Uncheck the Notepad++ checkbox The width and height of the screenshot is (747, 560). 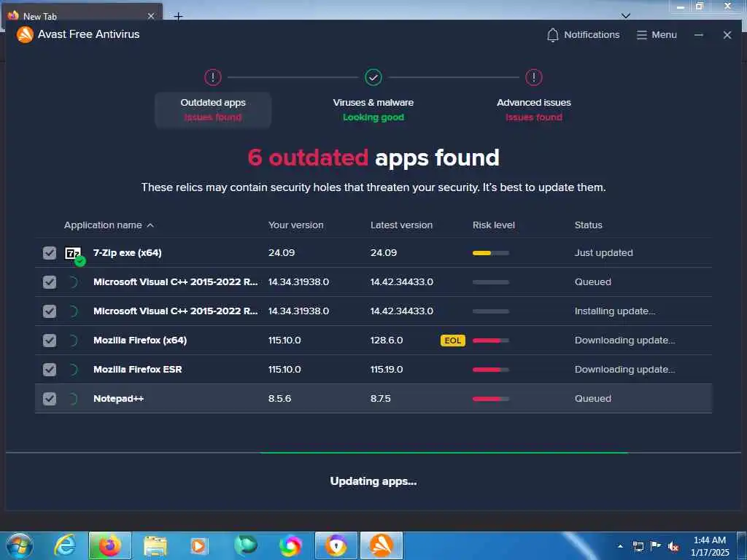coord(50,399)
